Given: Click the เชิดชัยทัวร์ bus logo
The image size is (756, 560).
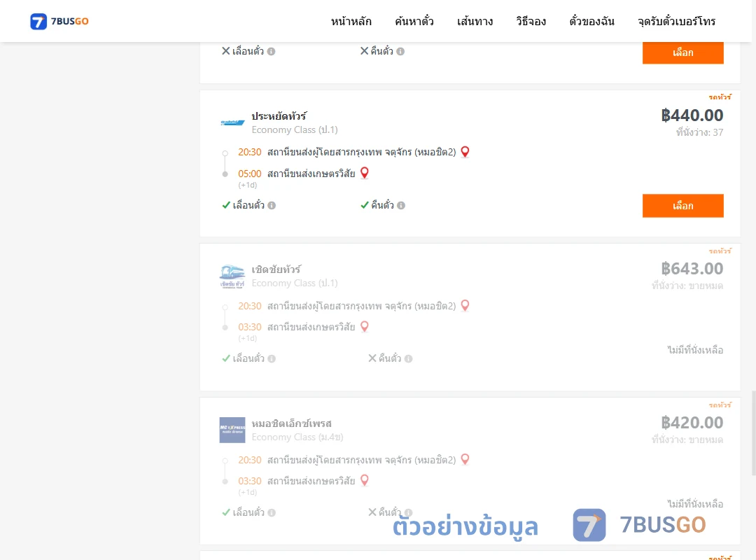Looking at the screenshot, I should (x=232, y=276).
